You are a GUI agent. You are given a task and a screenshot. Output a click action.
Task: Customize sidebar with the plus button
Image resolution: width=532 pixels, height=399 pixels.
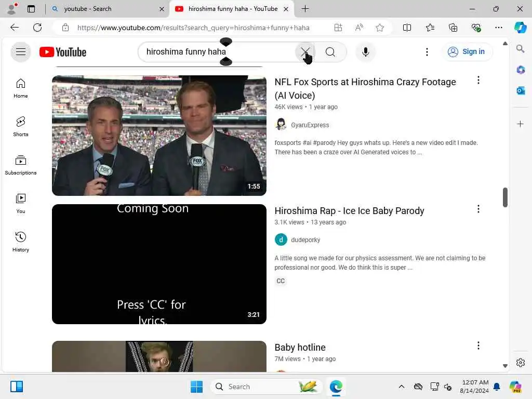pyautogui.click(x=520, y=124)
